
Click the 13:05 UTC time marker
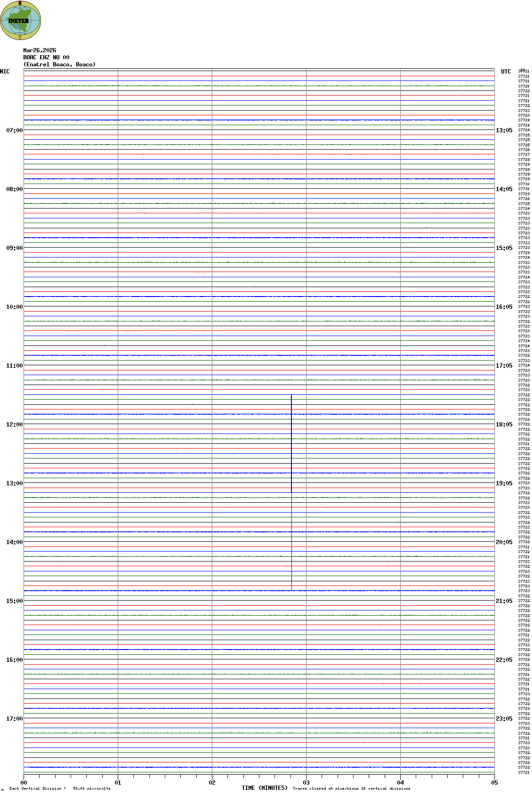coord(504,130)
